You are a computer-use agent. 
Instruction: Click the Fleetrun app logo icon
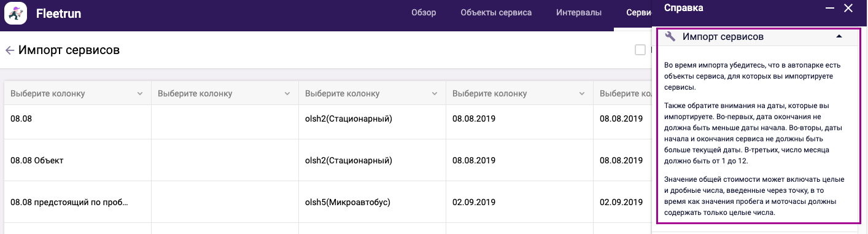click(x=16, y=13)
